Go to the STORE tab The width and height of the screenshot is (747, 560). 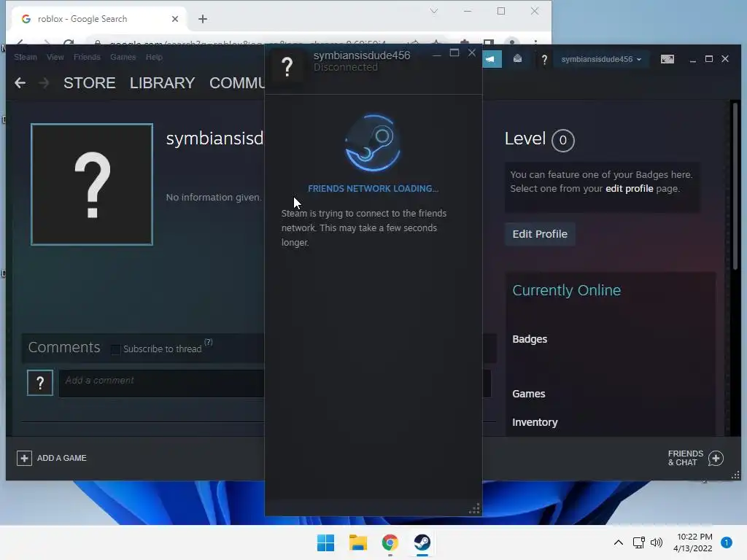(90, 83)
